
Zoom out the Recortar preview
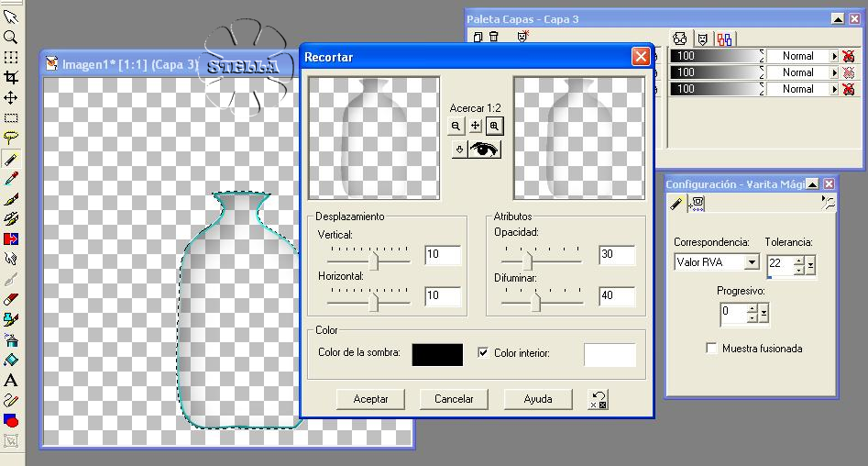456,127
